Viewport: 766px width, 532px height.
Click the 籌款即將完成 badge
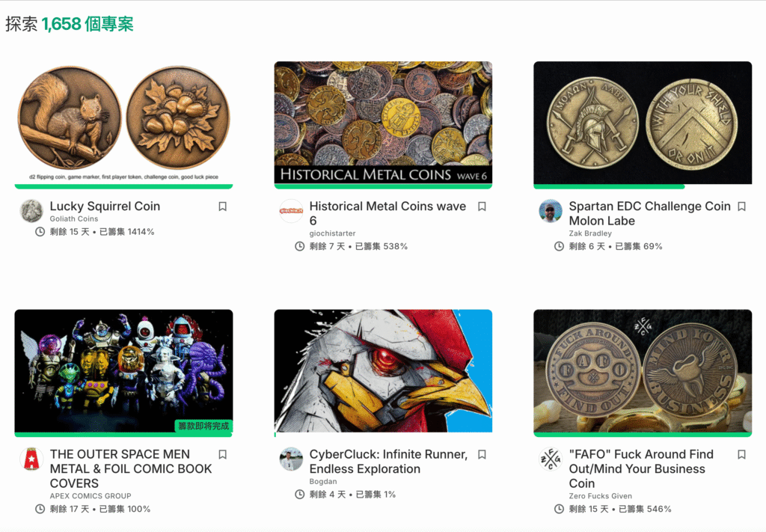click(x=205, y=425)
